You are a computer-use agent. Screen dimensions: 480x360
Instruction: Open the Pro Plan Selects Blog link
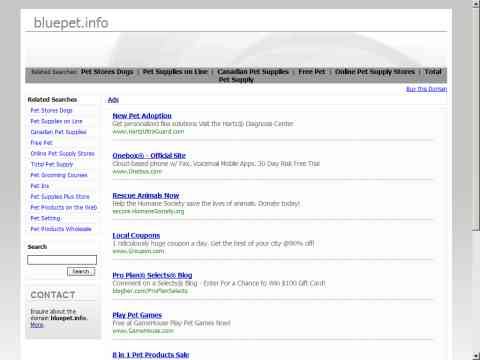(152, 275)
